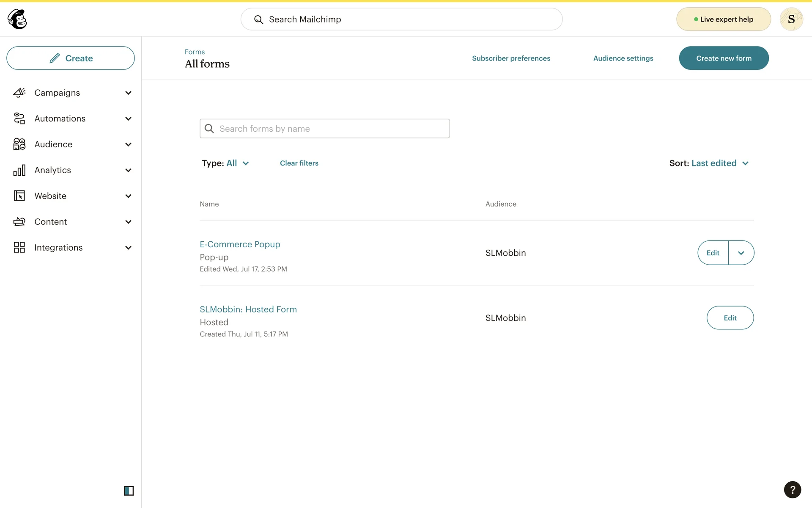Click the Analytics bar chart icon
Screen dimensions: 812x508
pyautogui.click(x=19, y=170)
